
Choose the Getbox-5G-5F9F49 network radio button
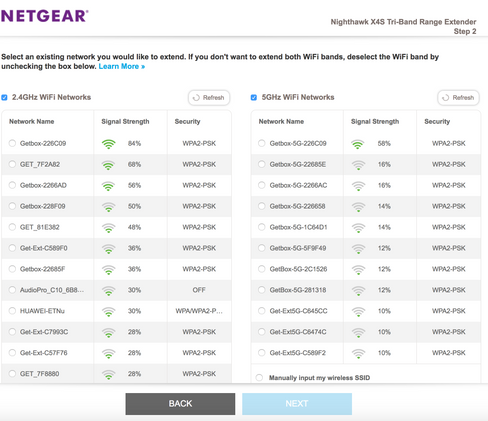pyautogui.click(x=262, y=248)
